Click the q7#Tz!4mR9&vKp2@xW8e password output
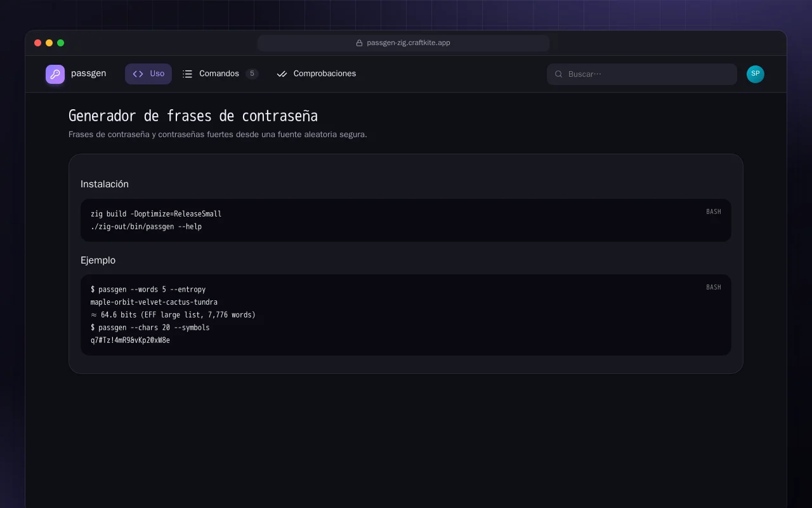Image resolution: width=812 pixels, height=508 pixels. pyautogui.click(x=130, y=340)
